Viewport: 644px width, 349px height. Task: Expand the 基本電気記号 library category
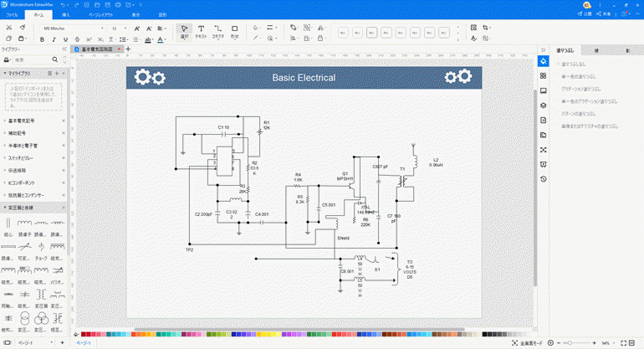click(33, 121)
